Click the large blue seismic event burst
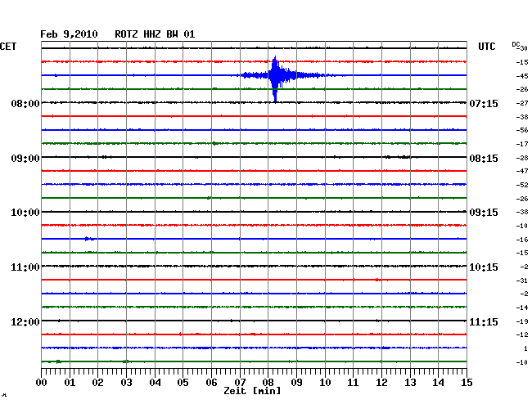 coord(276,77)
